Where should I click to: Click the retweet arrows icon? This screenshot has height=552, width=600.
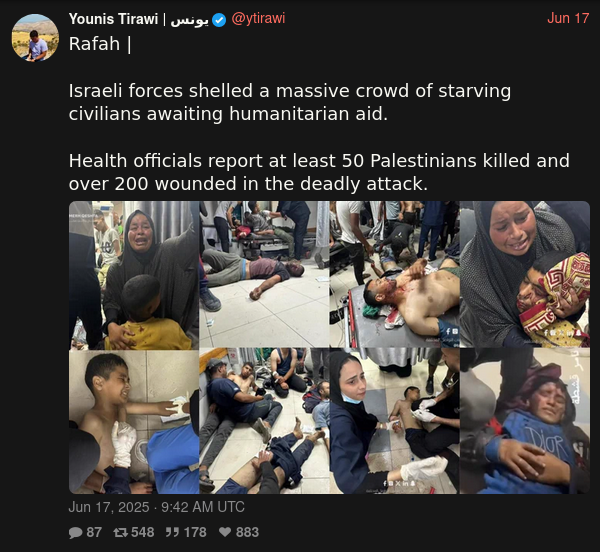pos(121,532)
